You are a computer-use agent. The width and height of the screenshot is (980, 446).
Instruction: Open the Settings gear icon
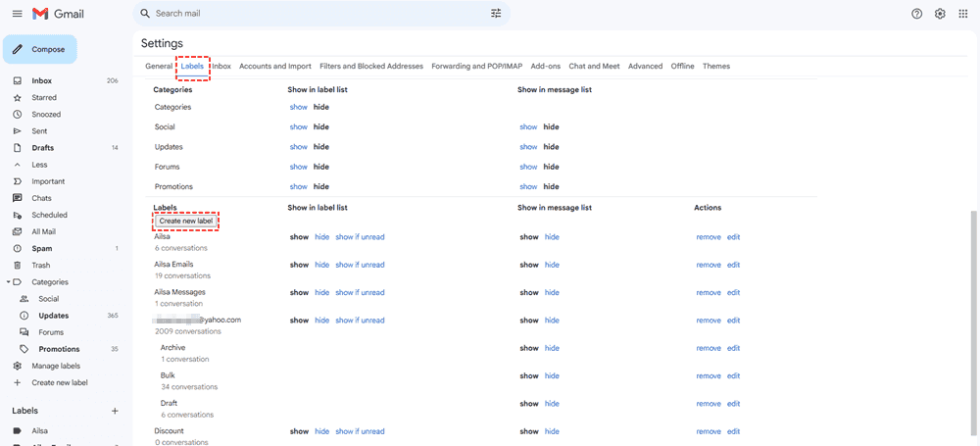coord(940,14)
